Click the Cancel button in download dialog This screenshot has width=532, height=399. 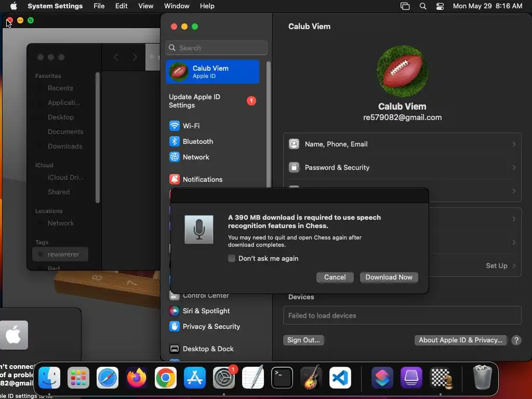[335, 277]
